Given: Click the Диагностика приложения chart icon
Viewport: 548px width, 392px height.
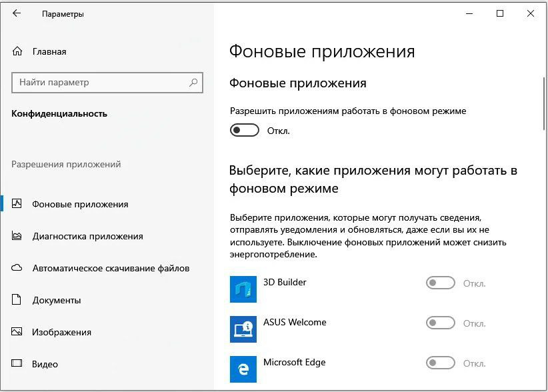Looking at the screenshot, I should click(17, 236).
